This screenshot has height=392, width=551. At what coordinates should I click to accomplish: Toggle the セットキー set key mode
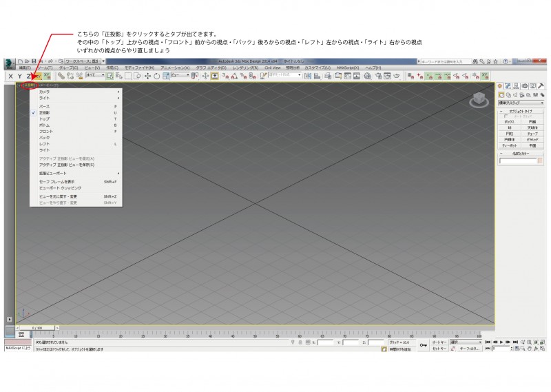[439, 349]
